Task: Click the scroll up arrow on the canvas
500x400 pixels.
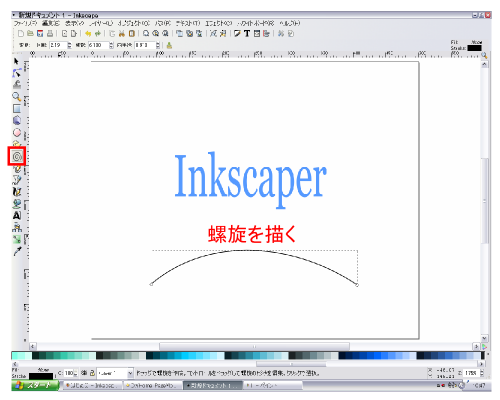Action: point(485,64)
